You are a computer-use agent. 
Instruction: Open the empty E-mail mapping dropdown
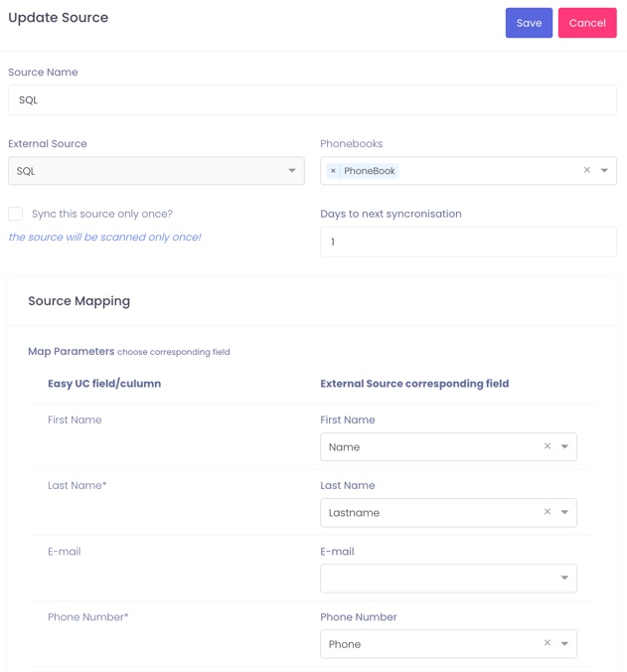448,579
